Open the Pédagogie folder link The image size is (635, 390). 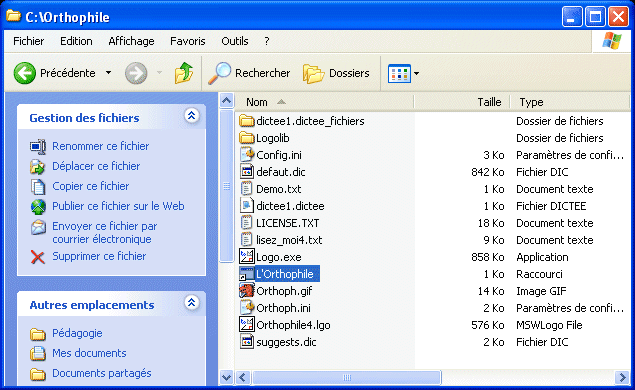(x=77, y=333)
